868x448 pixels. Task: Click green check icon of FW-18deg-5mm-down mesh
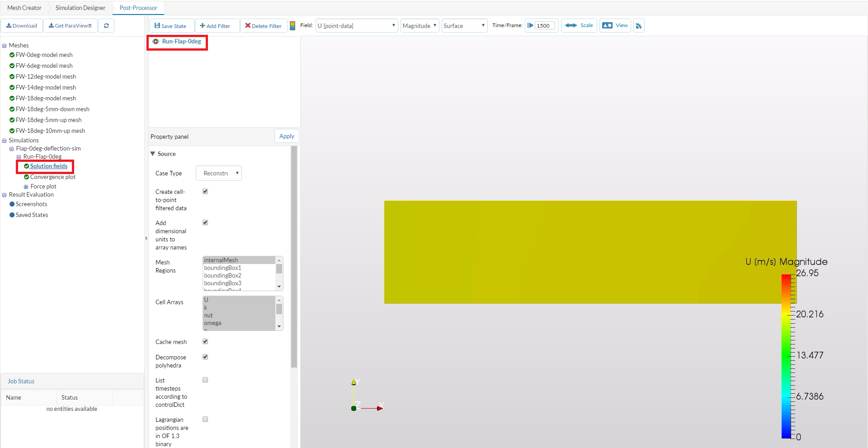(x=12, y=109)
